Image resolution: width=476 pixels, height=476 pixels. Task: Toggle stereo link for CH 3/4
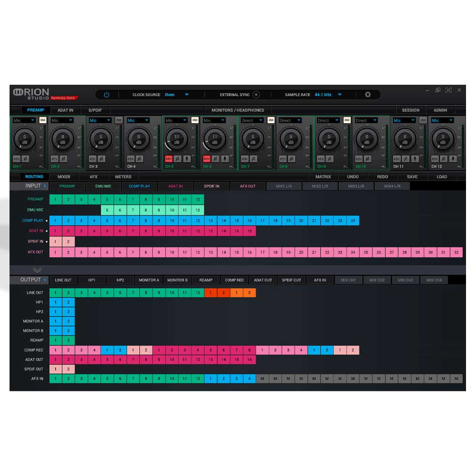click(119, 120)
